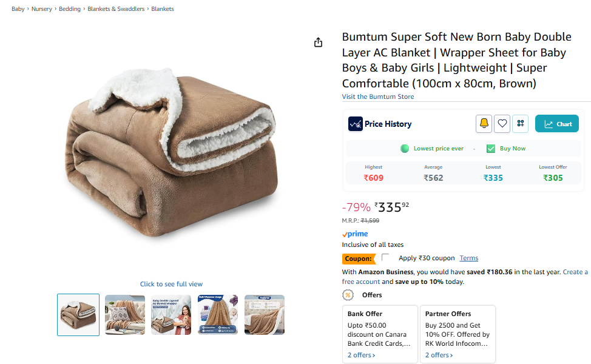This screenshot has width=591, height=364.
Task: Expand the Partner Offers 2 offers link
Action: pyautogui.click(x=439, y=355)
